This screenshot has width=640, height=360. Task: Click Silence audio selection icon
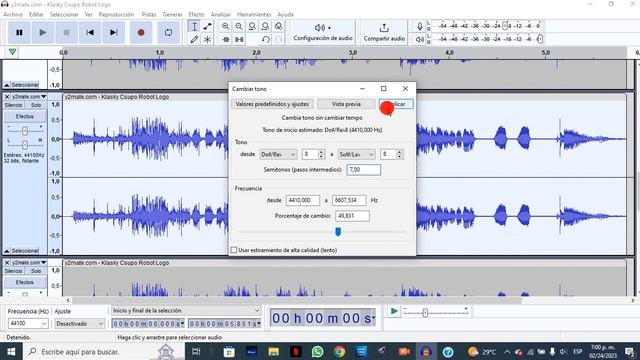(239, 39)
